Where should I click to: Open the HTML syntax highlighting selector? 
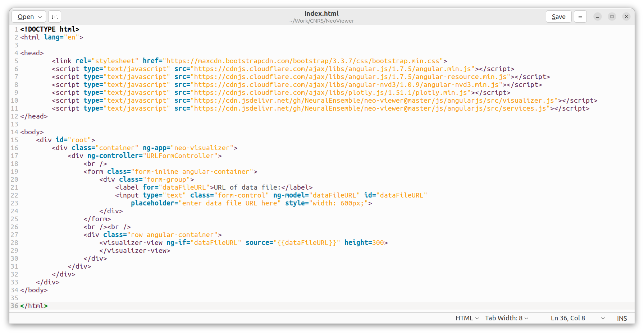coord(466,318)
